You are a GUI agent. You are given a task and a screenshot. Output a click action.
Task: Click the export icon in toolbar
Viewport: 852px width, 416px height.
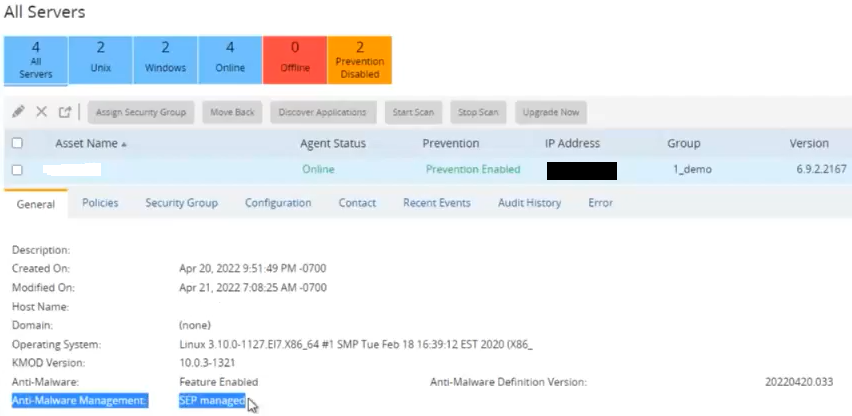(66, 112)
